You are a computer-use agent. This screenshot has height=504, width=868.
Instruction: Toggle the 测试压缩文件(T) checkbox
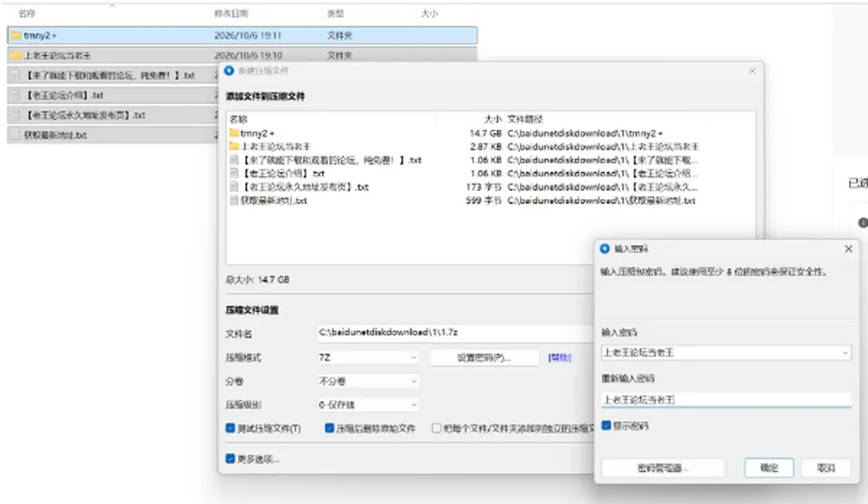[x=231, y=428]
